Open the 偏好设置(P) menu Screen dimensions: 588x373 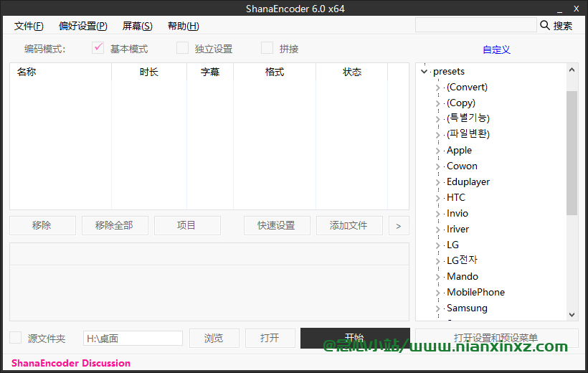83,26
